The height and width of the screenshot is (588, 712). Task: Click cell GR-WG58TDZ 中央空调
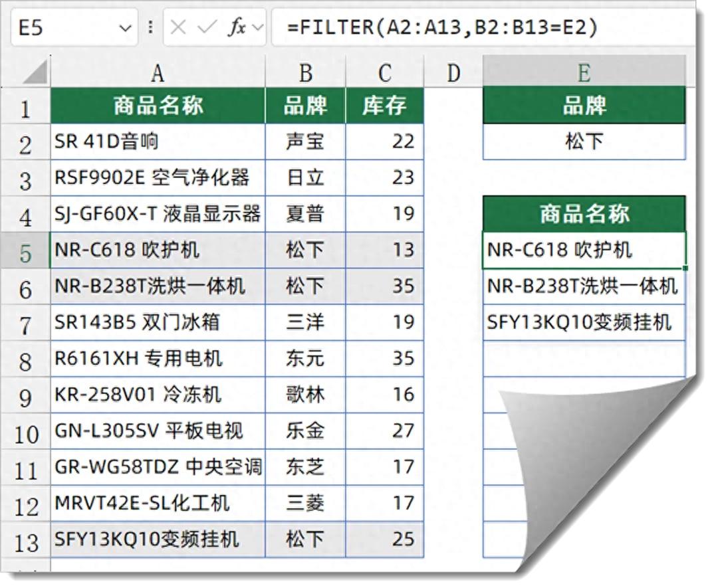[x=158, y=468]
